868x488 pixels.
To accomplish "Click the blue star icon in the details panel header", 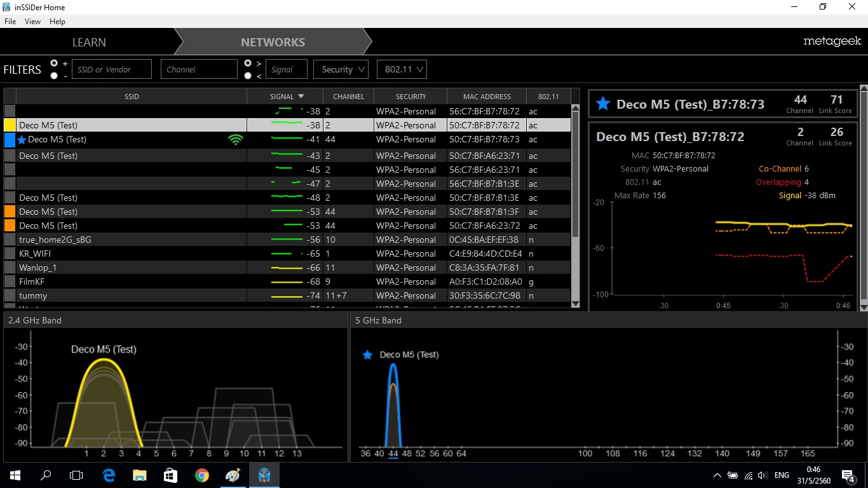I will [x=603, y=104].
